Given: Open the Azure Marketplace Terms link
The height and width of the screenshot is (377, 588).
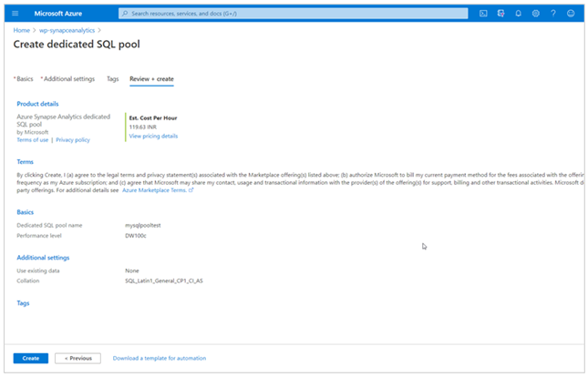Looking at the screenshot, I should click(154, 190).
